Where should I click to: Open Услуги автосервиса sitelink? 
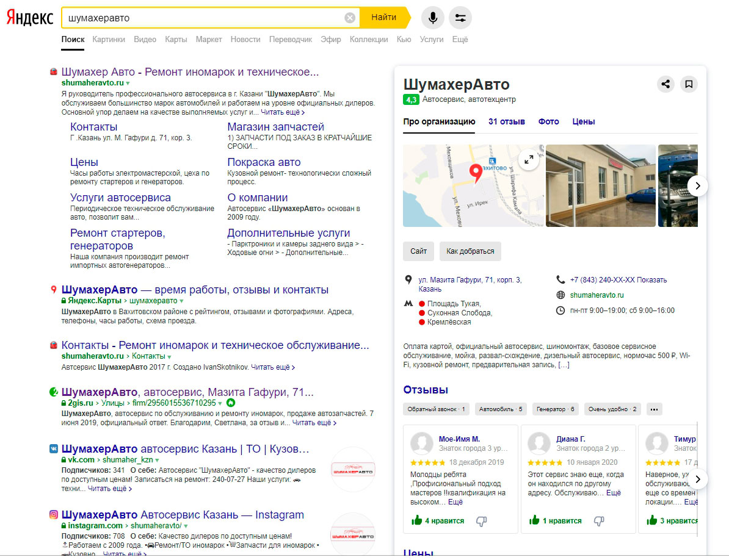(120, 198)
